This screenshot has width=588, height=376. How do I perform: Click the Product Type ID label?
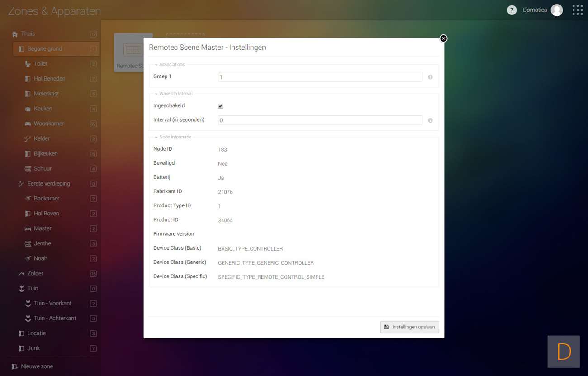pyautogui.click(x=172, y=205)
